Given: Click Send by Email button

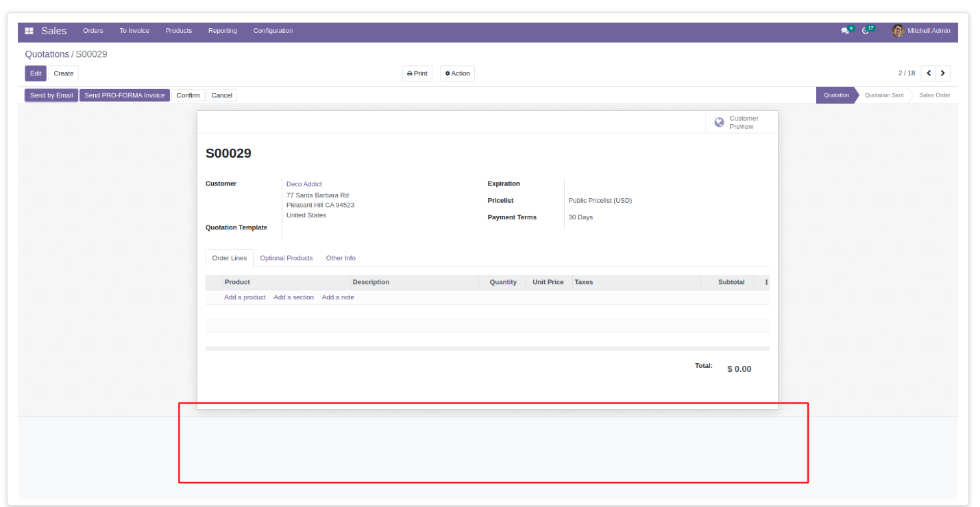Looking at the screenshot, I should (x=51, y=95).
